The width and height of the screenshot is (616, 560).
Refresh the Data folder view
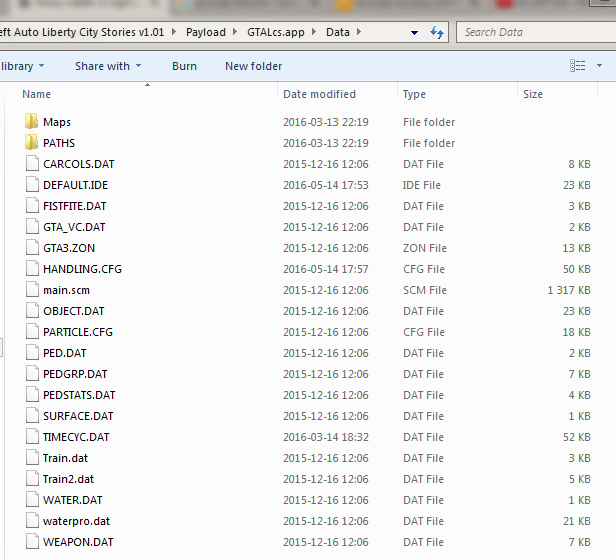coord(436,32)
